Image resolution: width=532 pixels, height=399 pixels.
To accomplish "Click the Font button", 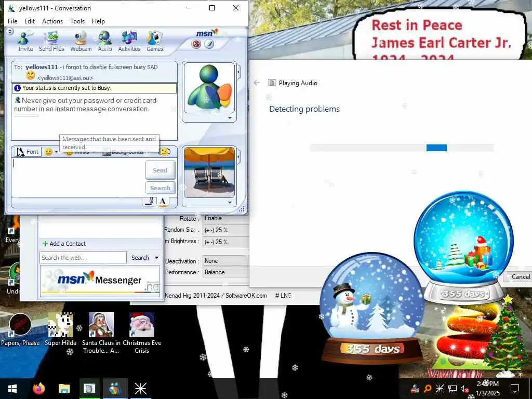I will click(29, 152).
